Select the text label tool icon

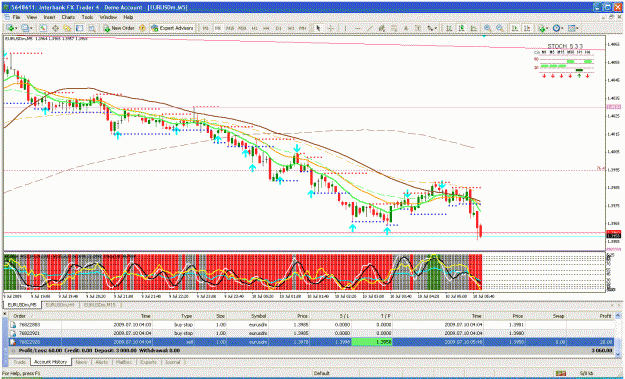(x=418, y=28)
